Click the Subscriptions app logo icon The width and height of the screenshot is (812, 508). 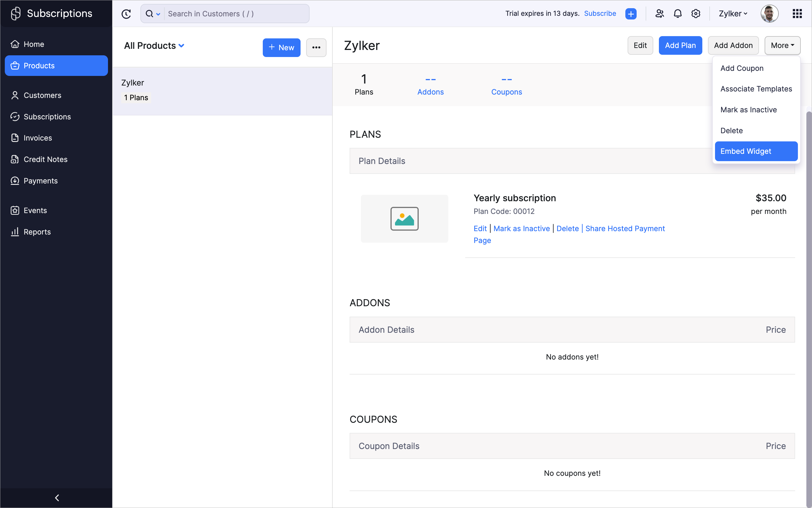16,14
